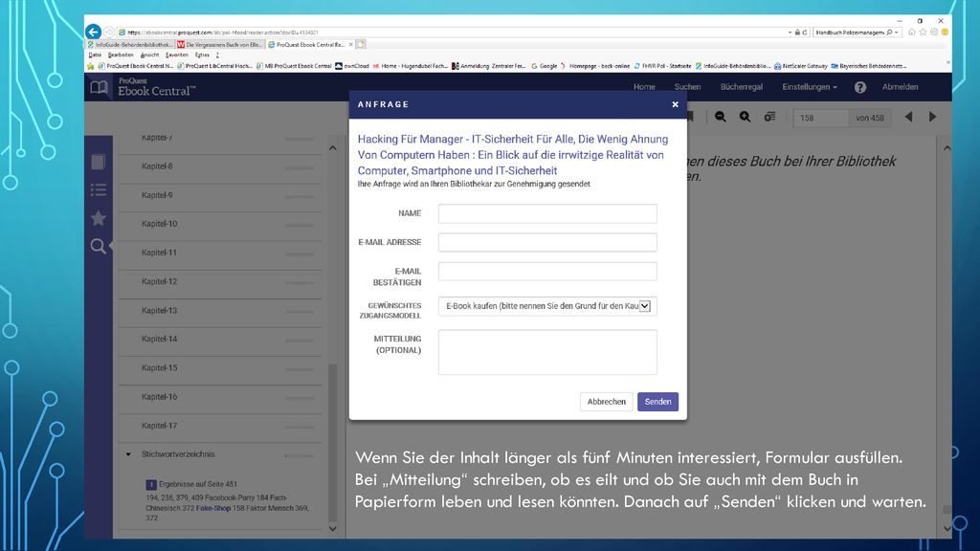Open the ownCloud bookmark
980x551 pixels.
(352, 66)
